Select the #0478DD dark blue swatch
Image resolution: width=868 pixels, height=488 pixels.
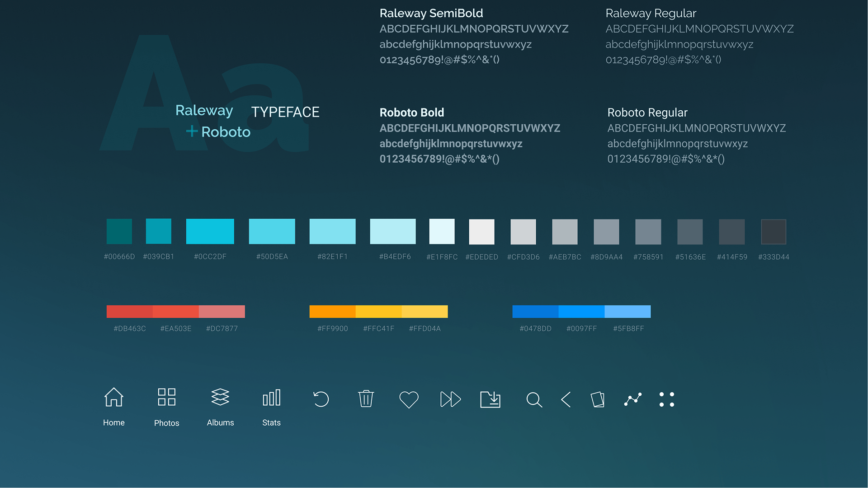(536, 311)
